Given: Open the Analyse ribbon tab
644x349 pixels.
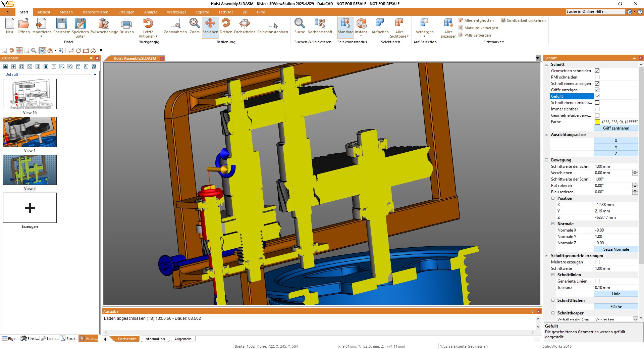Looking at the screenshot, I should pos(151,12).
